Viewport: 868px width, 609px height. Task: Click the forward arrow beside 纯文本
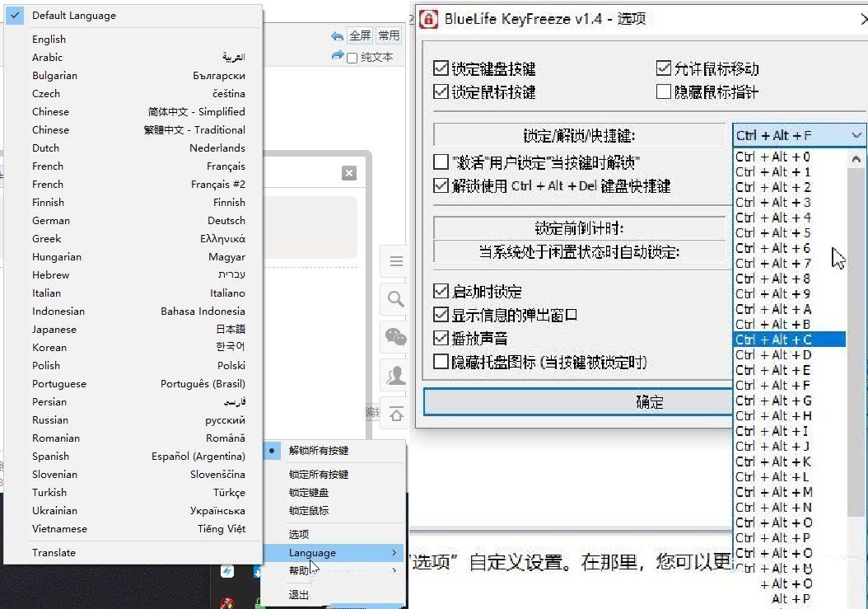(338, 56)
